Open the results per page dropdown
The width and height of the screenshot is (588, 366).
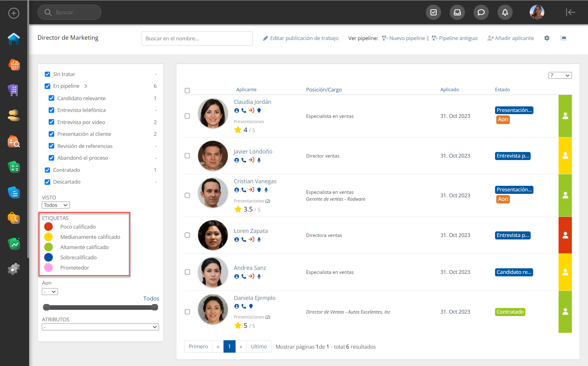(560, 75)
